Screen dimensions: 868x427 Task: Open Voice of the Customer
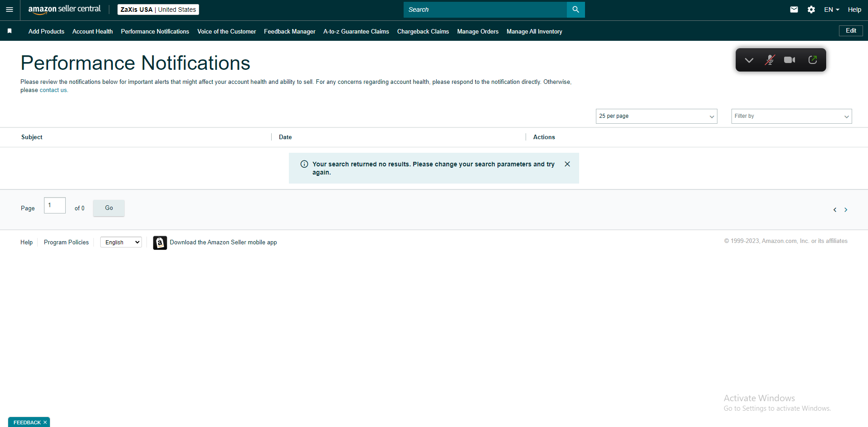point(227,31)
